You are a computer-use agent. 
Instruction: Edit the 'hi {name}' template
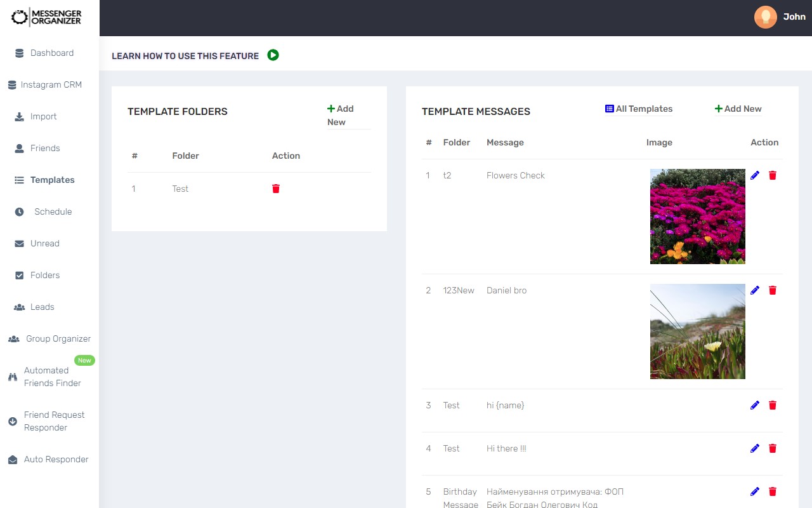coord(755,405)
